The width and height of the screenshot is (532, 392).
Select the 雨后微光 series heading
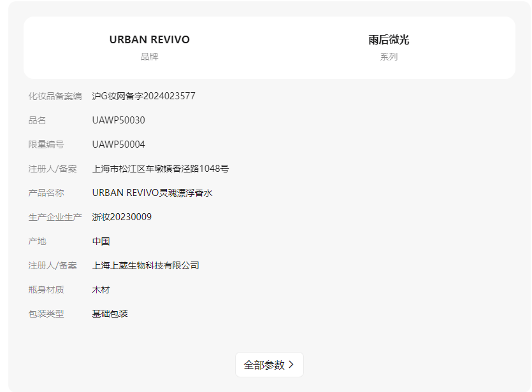click(x=389, y=39)
